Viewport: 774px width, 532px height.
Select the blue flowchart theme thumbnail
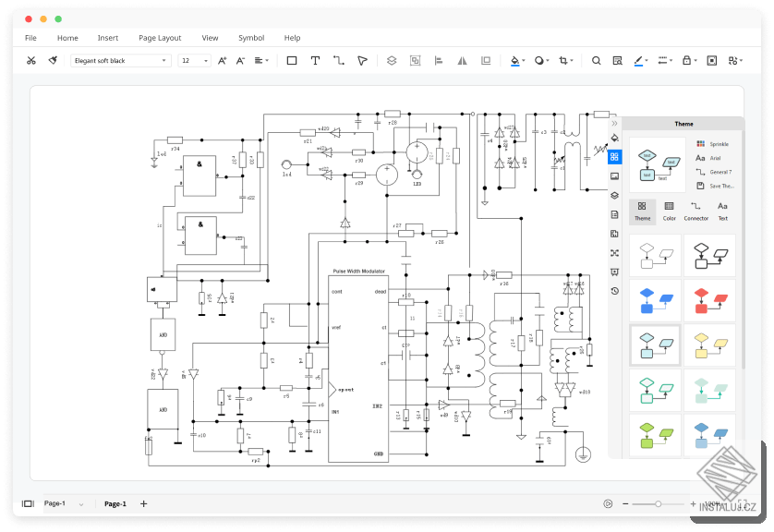coord(655,298)
